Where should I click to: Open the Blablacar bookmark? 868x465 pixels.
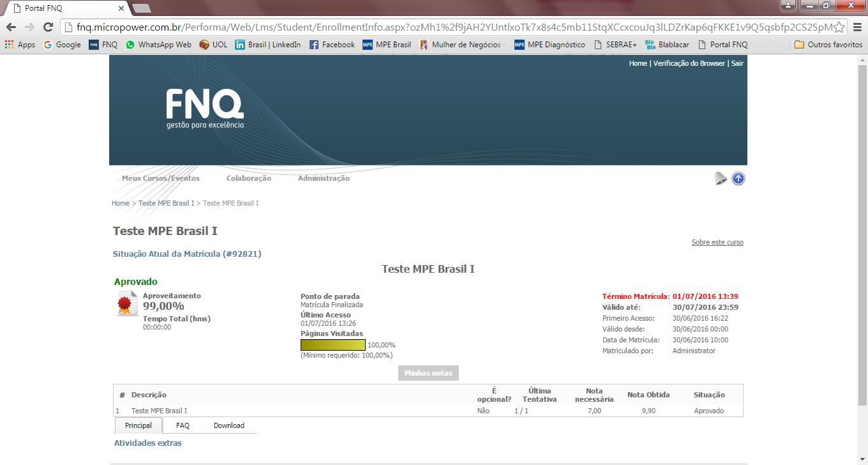pyautogui.click(x=667, y=45)
